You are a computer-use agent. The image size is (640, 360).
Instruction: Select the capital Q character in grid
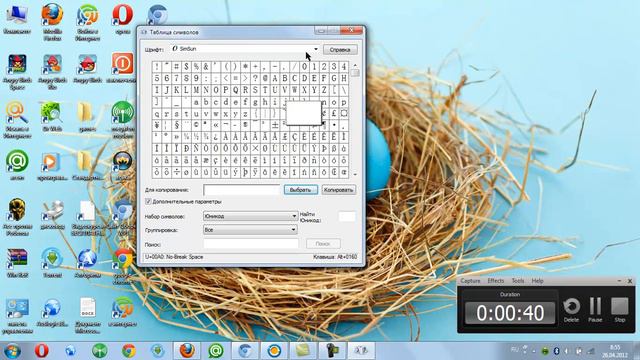point(236,90)
